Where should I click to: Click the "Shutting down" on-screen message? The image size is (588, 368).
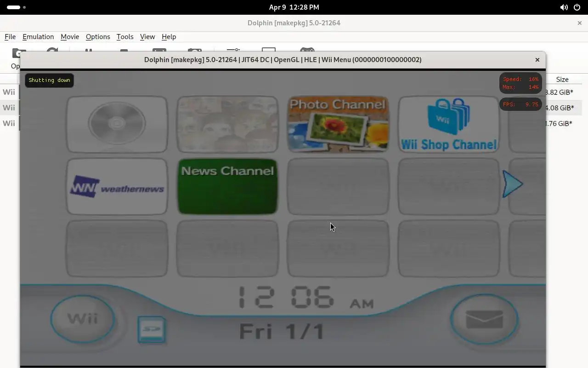tap(49, 80)
